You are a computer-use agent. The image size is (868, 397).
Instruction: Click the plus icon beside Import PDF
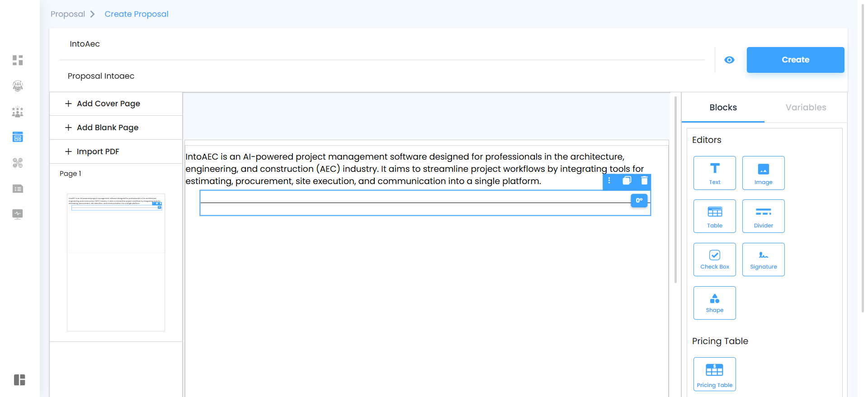68,151
